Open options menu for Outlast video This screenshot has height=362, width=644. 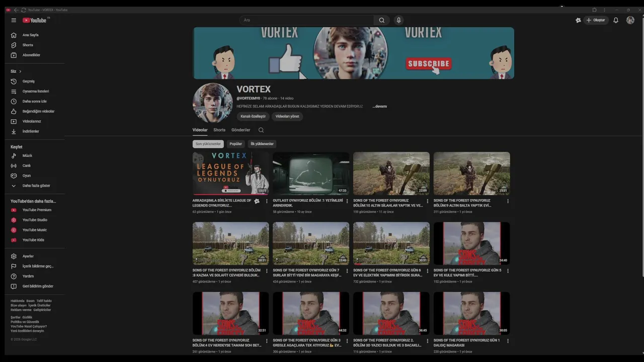[347, 201]
